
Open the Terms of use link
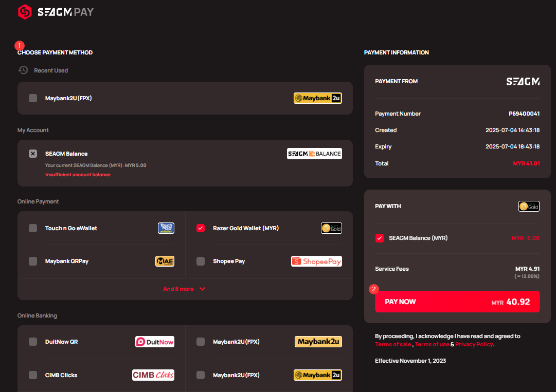coord(432,345)
